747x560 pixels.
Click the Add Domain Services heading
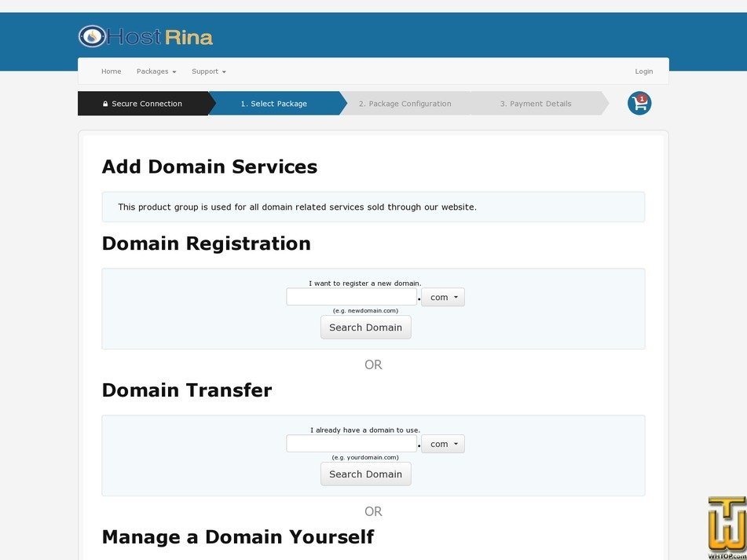[x=210, y=167]
